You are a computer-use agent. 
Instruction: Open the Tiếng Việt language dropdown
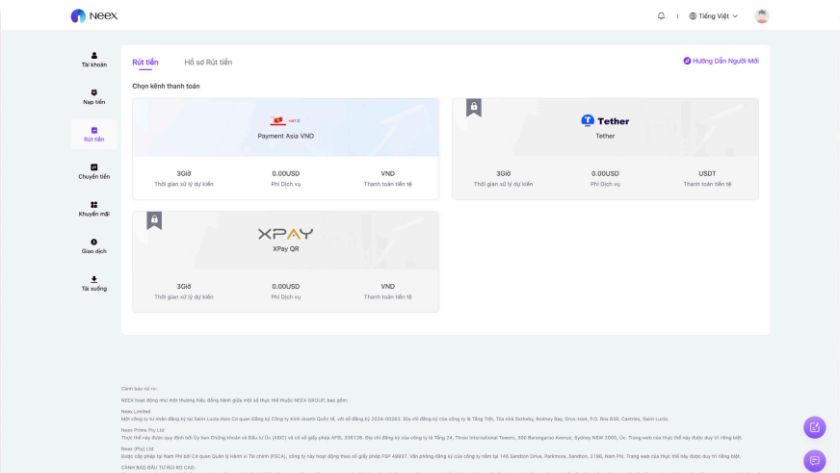click(x=714, y=16)
